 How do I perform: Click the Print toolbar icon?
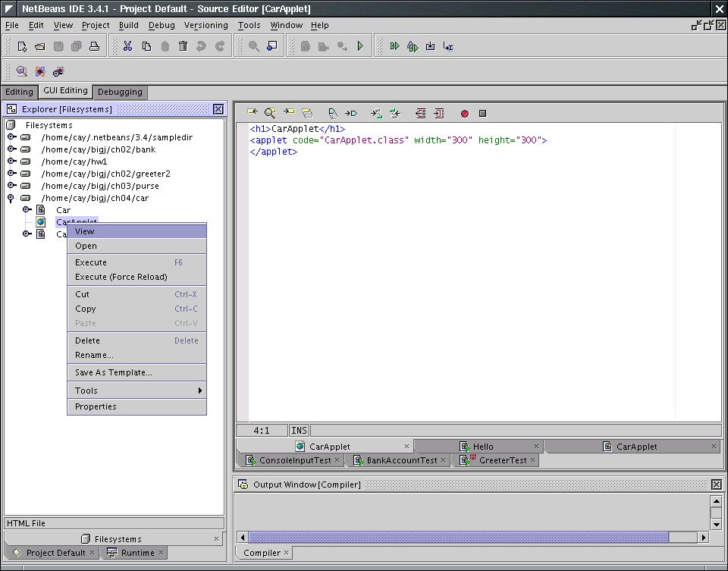[94, 46]
